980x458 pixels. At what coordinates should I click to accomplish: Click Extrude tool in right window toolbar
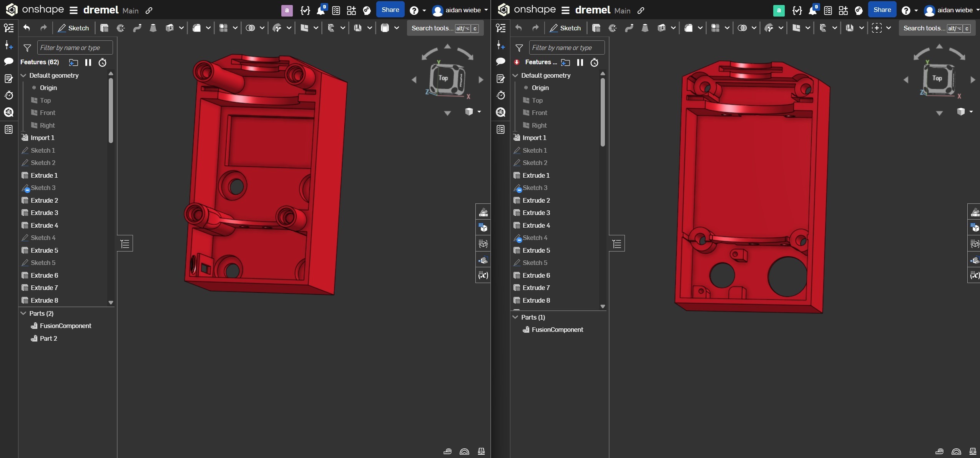[596, 28]
